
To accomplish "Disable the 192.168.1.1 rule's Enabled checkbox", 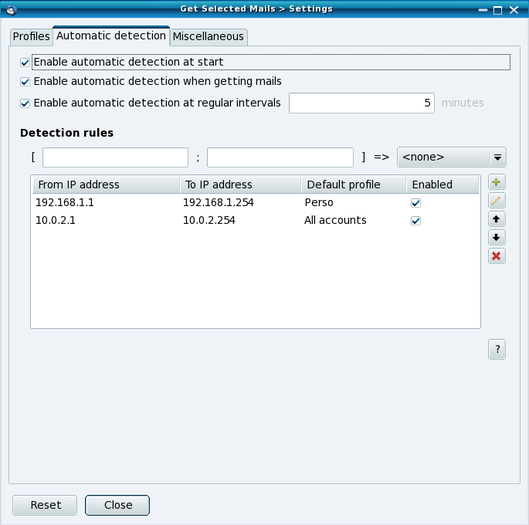I will coord(416,203).
